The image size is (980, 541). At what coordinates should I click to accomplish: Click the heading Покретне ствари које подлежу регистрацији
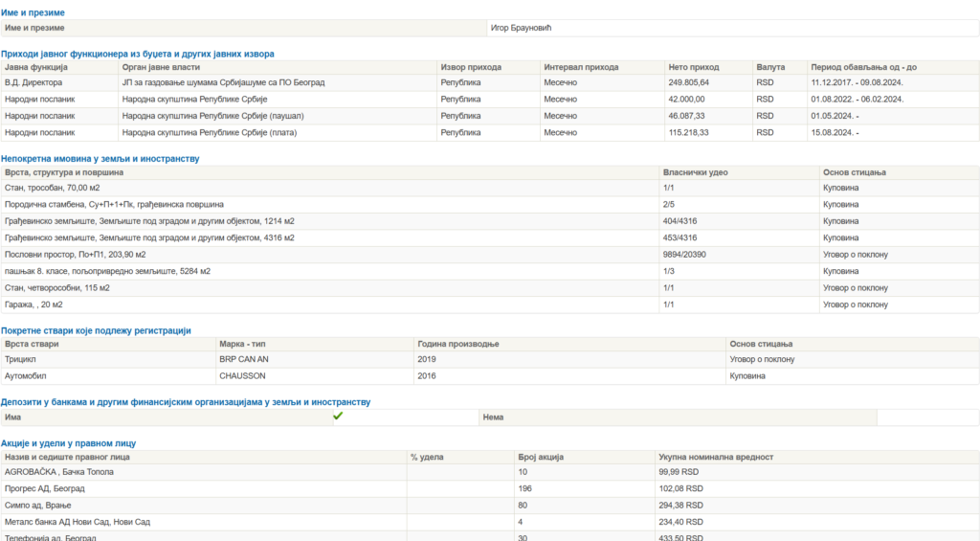(96, 330)
